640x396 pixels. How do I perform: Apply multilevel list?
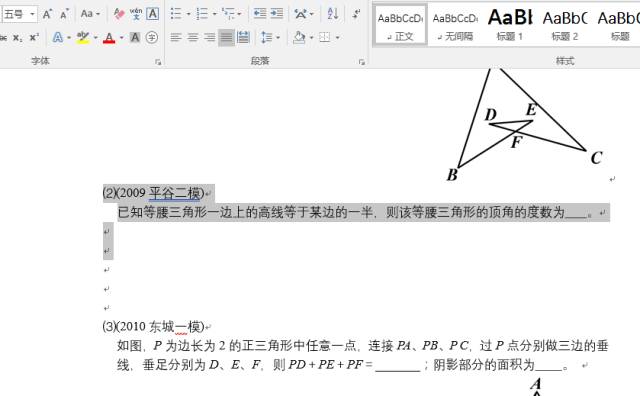(x=228, y=14)
